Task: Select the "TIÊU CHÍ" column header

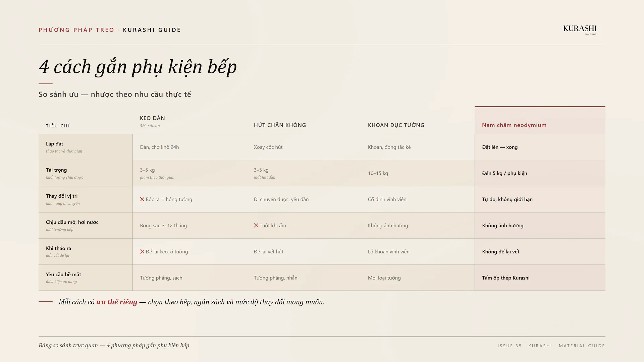Action: [58, 126]
